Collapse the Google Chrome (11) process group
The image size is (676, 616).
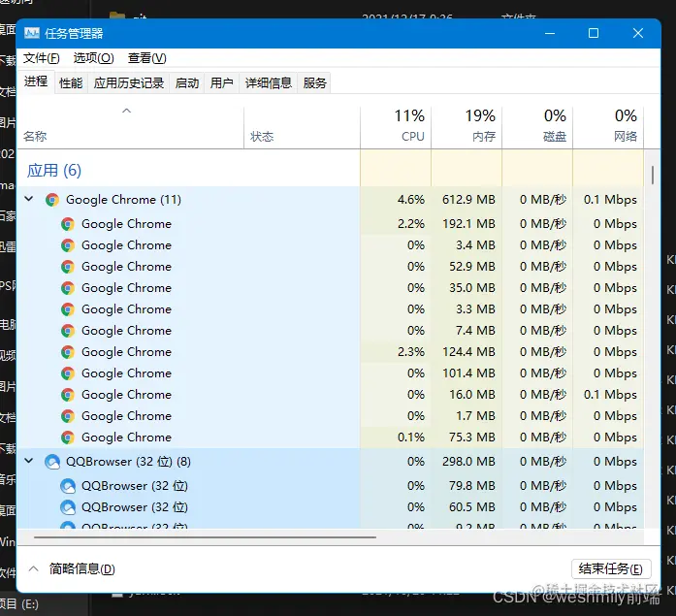(x=29, y=199)
